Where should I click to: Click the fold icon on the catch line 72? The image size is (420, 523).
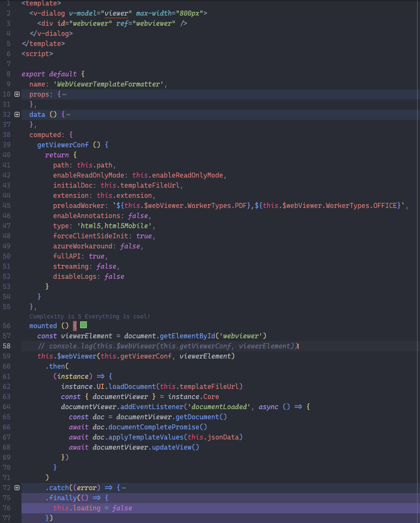click(16, 488)
